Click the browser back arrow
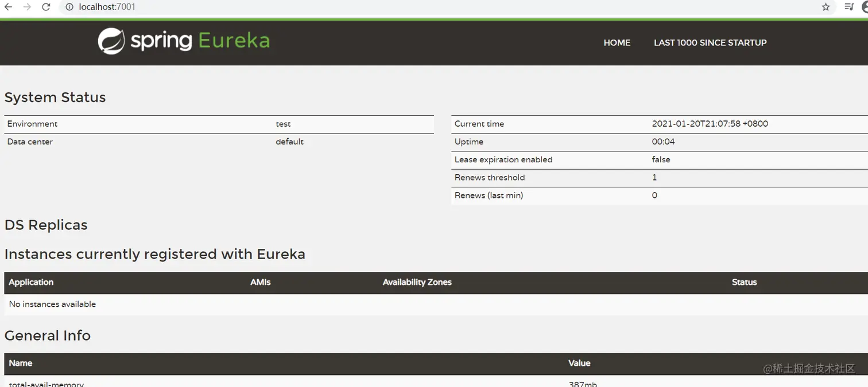 click(9, 7)
